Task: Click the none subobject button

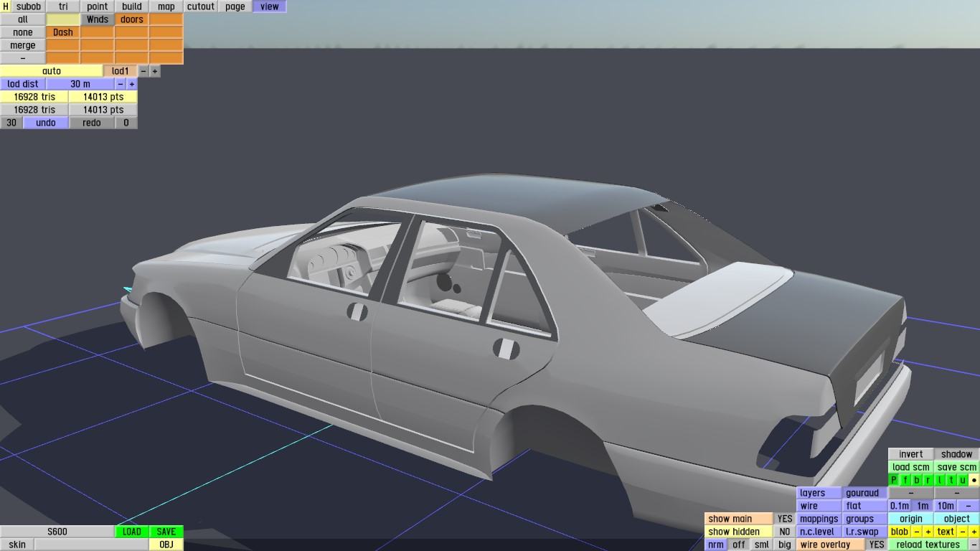Action: 23,32
